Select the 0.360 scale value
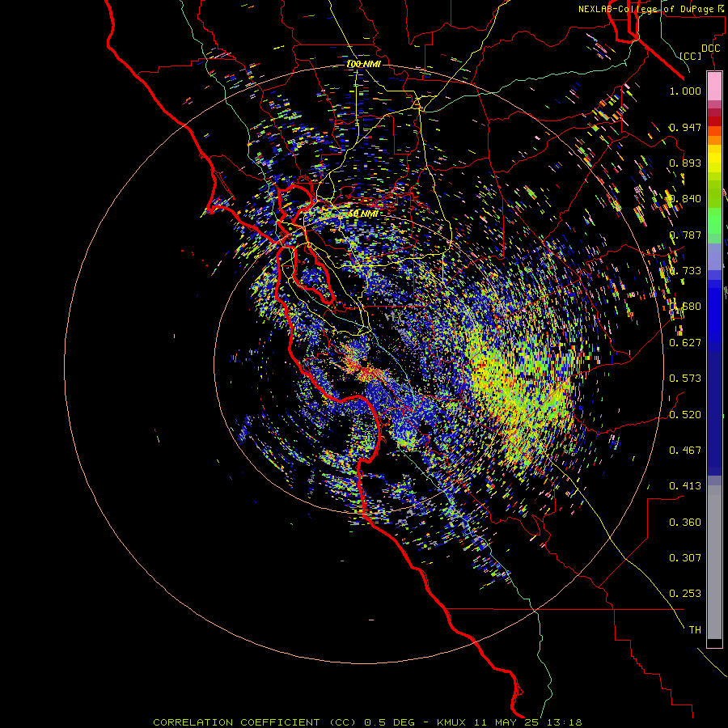 click(x=685, y=523)
